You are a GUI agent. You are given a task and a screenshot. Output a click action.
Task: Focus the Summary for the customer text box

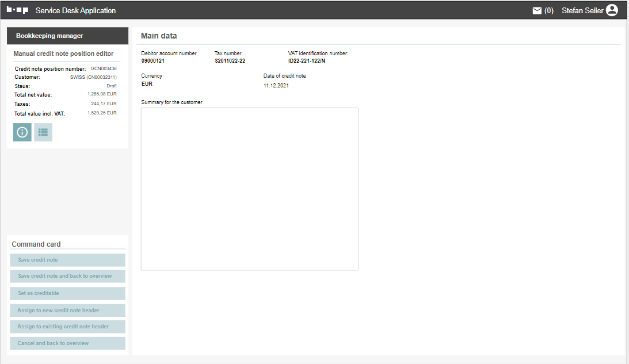(249, 189)
